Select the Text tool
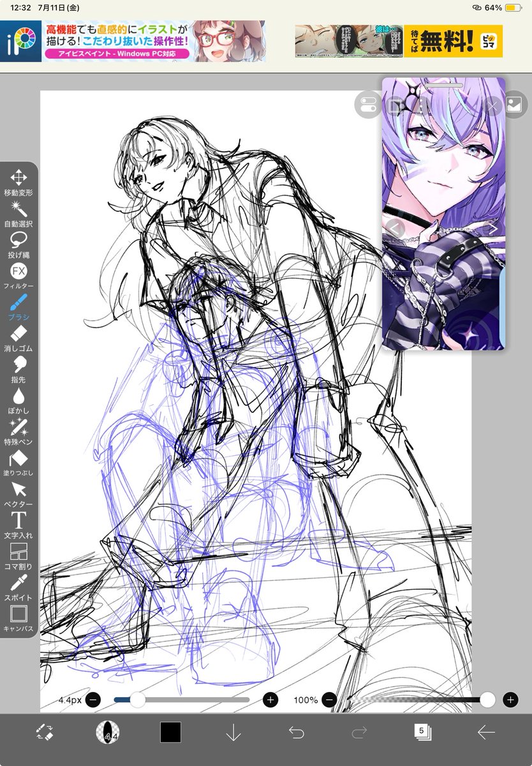 click(18, 527)
